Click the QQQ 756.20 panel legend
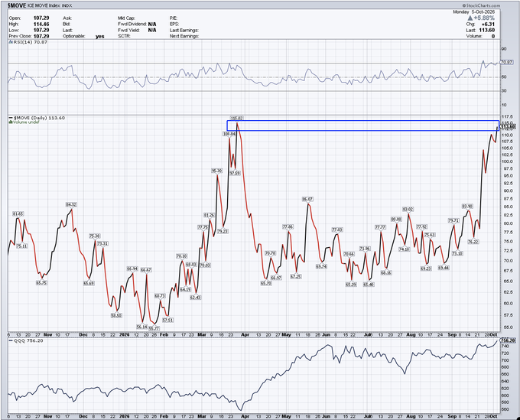The width and height of the screenshot is (520, 420). click(x=25, y=340)
